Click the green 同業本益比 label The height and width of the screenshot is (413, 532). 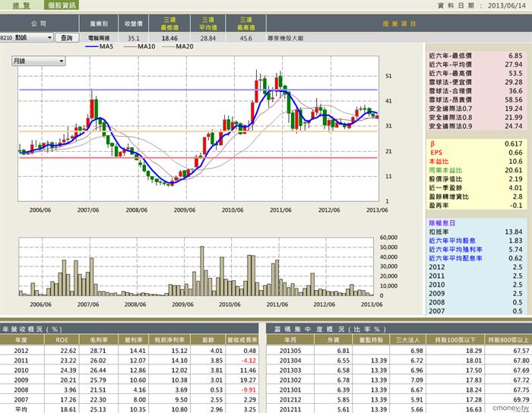tap(445, 170)
